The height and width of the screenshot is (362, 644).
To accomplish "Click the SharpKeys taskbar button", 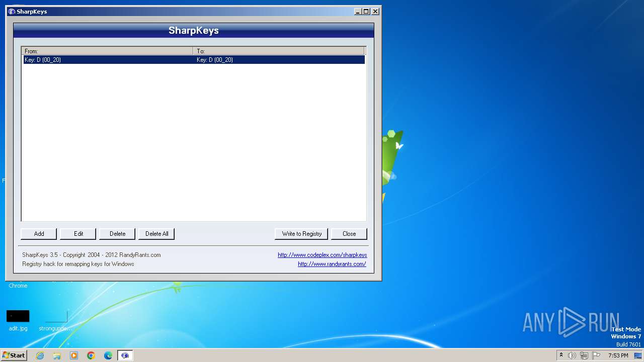I will [125, 355].
